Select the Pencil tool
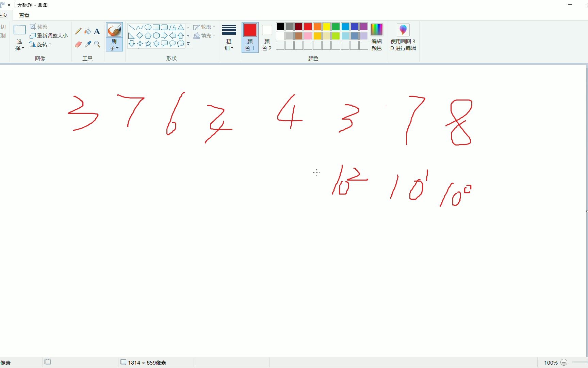This screenshot has height=368, width=588. point(78,31)
